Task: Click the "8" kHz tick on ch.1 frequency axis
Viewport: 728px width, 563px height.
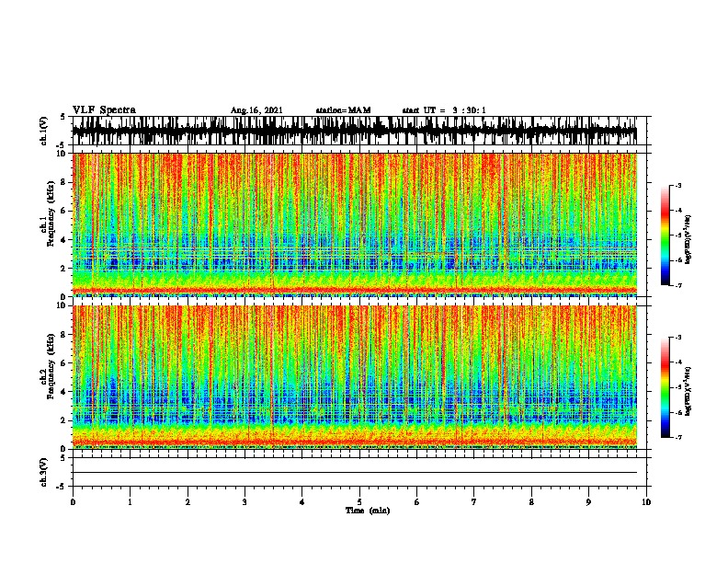Action: (x=64, y=182)
